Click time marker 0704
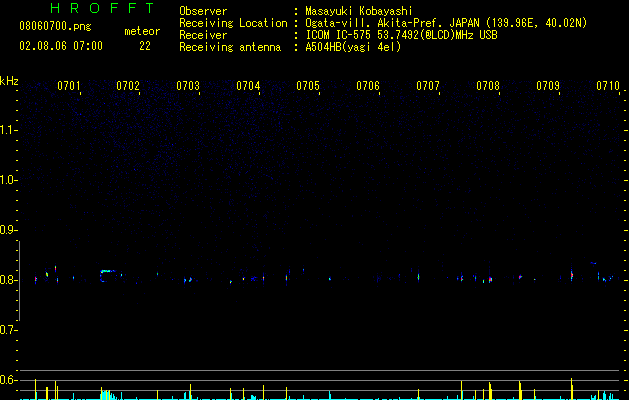 click(248, 85)
